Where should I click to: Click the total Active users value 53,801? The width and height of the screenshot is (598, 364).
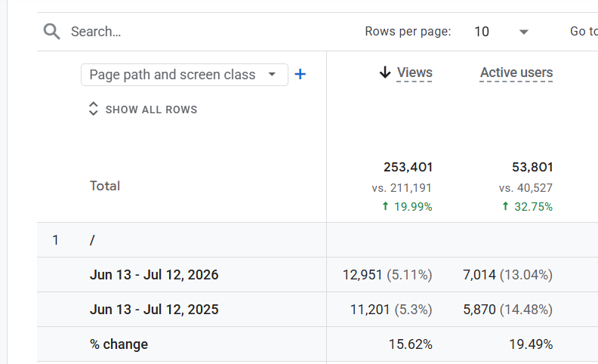[532, 167]
